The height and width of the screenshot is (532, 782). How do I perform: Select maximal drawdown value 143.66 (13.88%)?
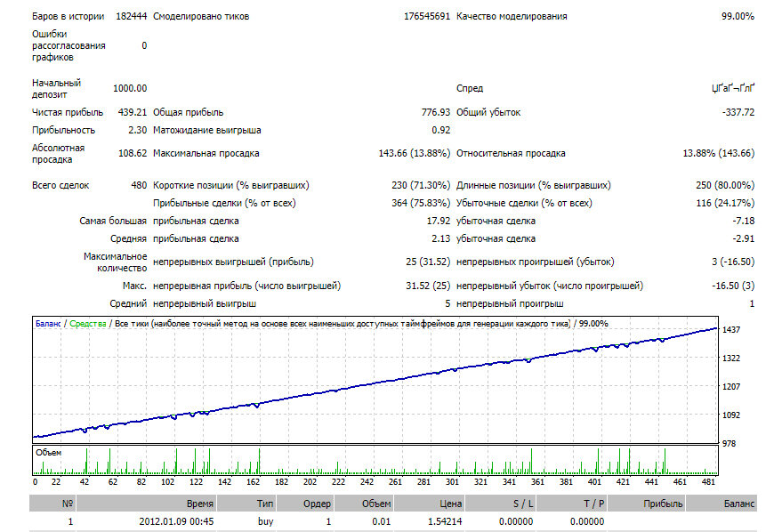[x=414, y=153]
